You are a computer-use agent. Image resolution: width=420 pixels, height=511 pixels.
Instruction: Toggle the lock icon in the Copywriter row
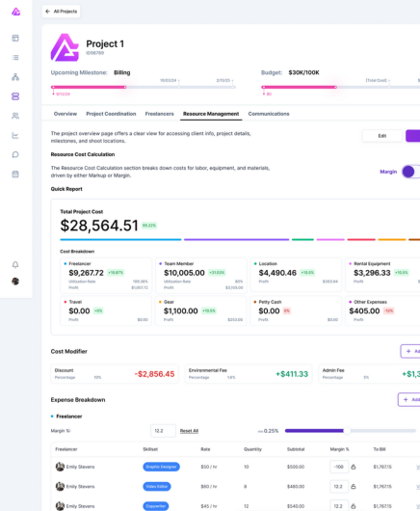pos(354,506)
